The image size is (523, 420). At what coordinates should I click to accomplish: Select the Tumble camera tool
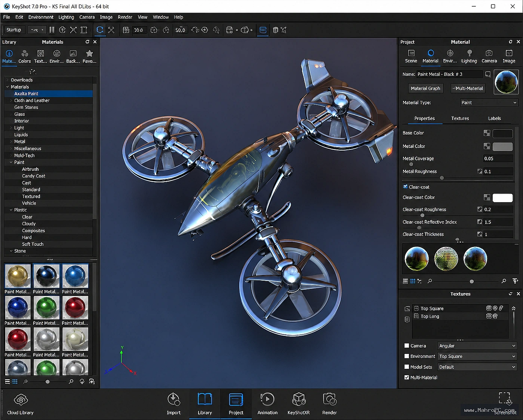tap(100, 30)
